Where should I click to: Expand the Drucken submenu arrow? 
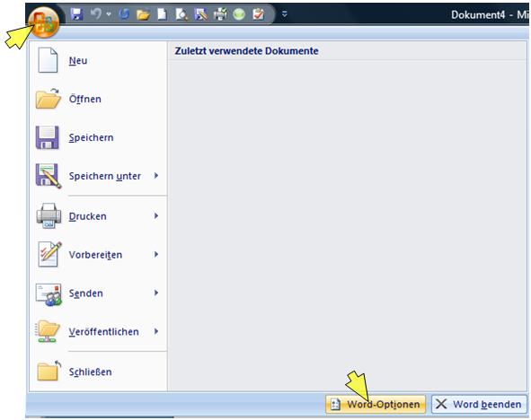pos(156,215)
